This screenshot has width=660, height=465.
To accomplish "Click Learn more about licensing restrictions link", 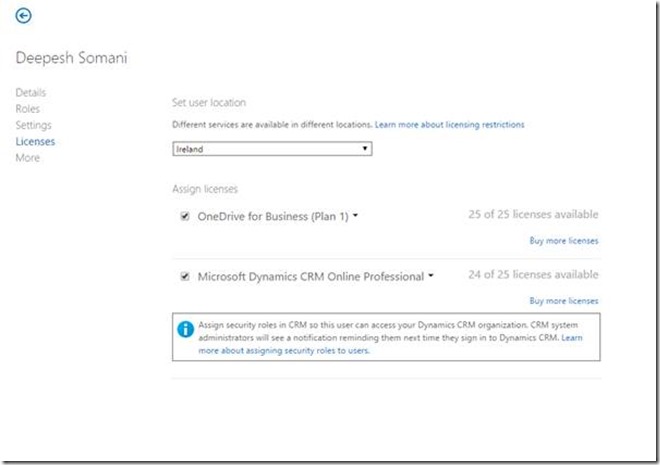I will coord(449,125).
